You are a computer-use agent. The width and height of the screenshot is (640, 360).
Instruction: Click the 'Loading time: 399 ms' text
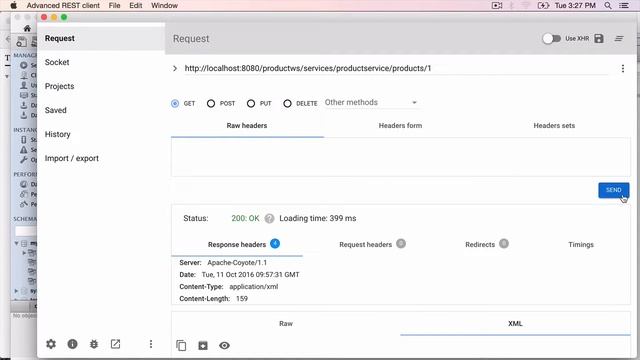[318, 218]
